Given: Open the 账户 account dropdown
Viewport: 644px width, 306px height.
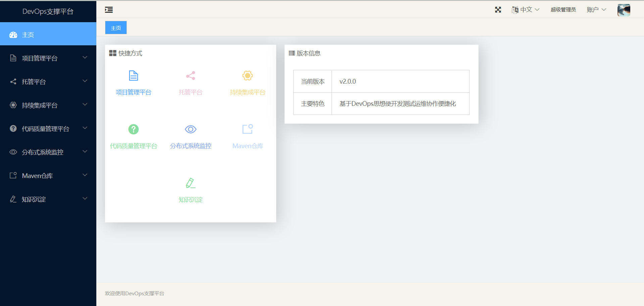Looking at the screenshot, I should coord(596,10).
